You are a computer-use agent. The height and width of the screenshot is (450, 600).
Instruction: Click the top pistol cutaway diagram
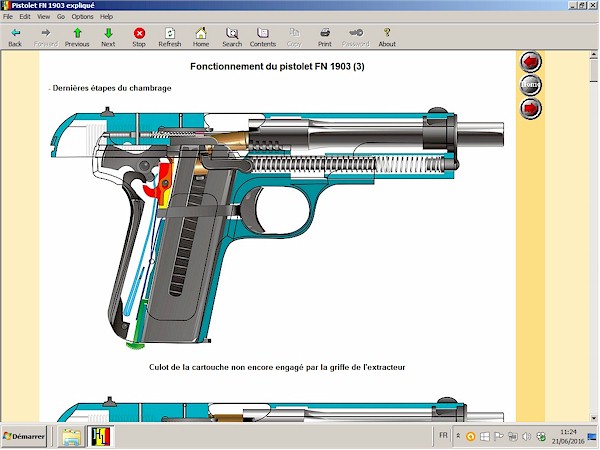tap(277, 227)
